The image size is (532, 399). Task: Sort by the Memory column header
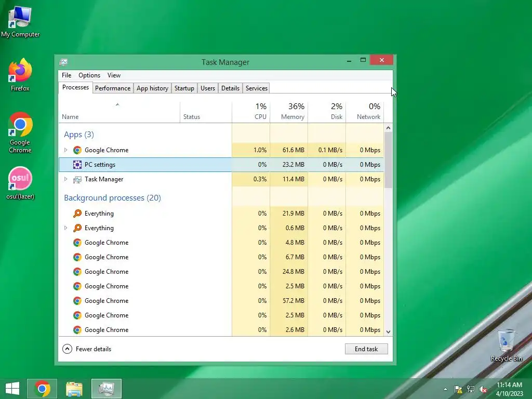pos(289,112)
